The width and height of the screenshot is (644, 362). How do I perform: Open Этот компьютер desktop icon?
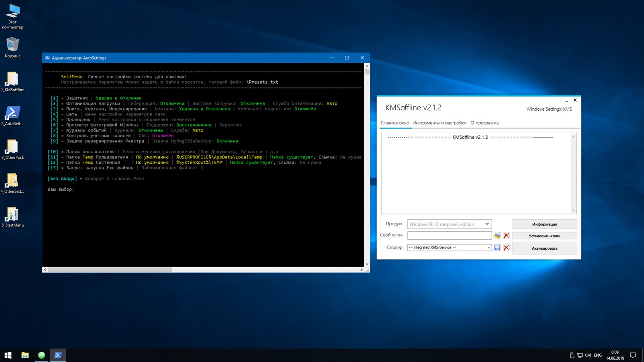(x=12, y=16)
